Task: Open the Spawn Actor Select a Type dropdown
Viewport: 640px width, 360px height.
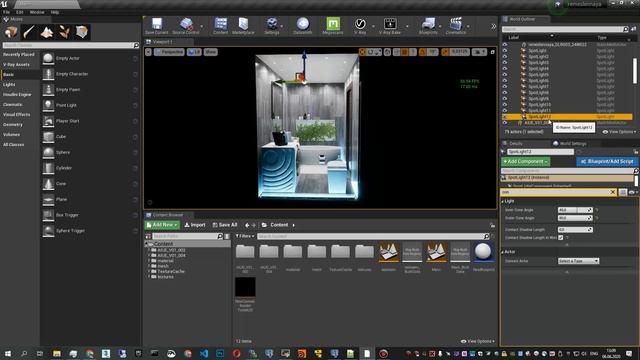Action: tap(578, 261)
